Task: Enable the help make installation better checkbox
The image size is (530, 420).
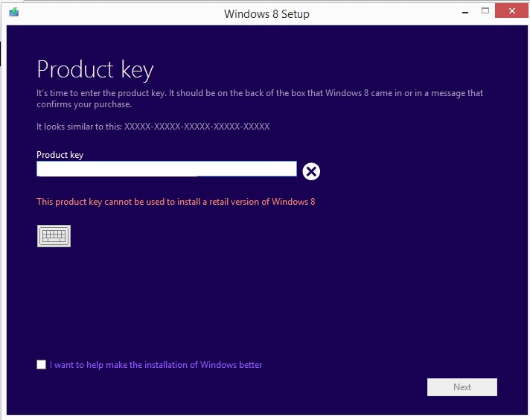Action: [41, 365]
